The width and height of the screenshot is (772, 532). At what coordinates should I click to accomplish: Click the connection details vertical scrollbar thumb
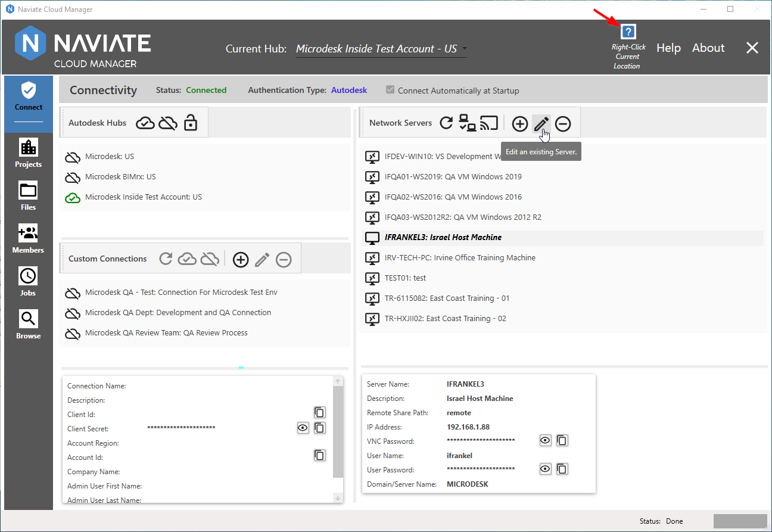pos(338,432)
